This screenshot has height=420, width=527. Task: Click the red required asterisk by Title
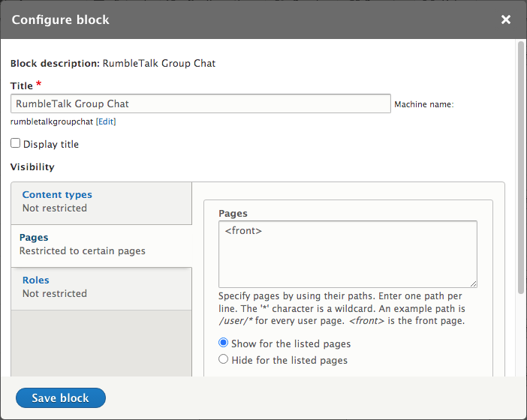(39, 85)
